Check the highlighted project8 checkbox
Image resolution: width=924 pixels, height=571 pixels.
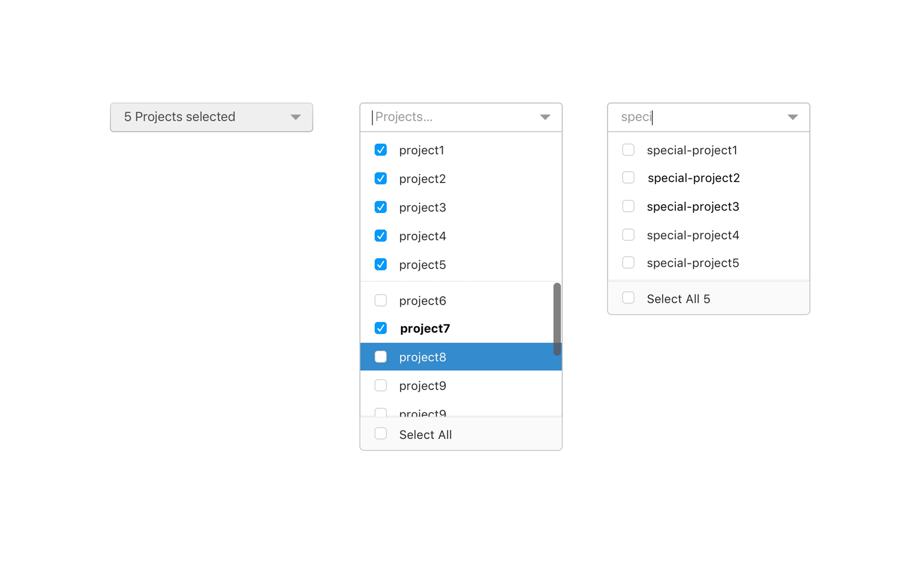click(381, 357)
